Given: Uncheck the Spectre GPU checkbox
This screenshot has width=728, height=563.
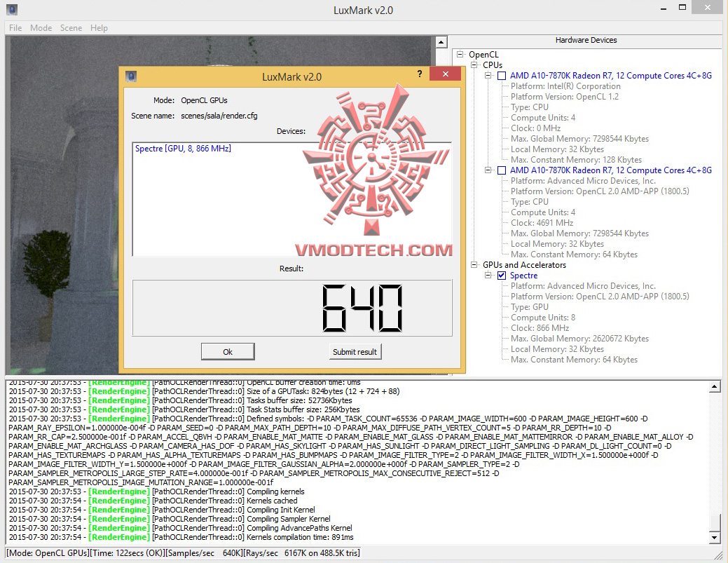Looking at the screenshot, I should 502,276.
